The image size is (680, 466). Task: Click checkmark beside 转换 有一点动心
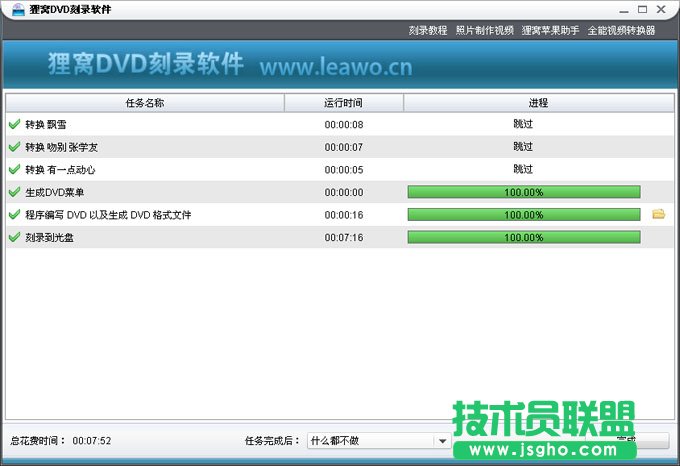(14, 169)
